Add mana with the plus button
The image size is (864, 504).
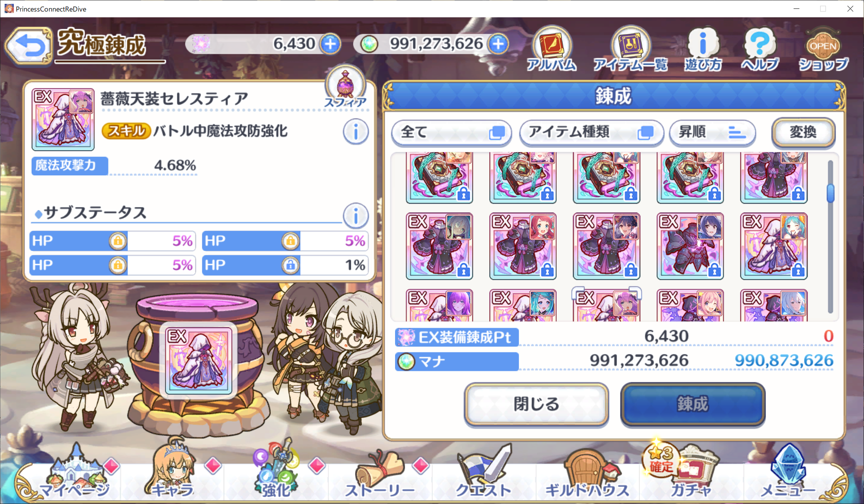[499, 44]
